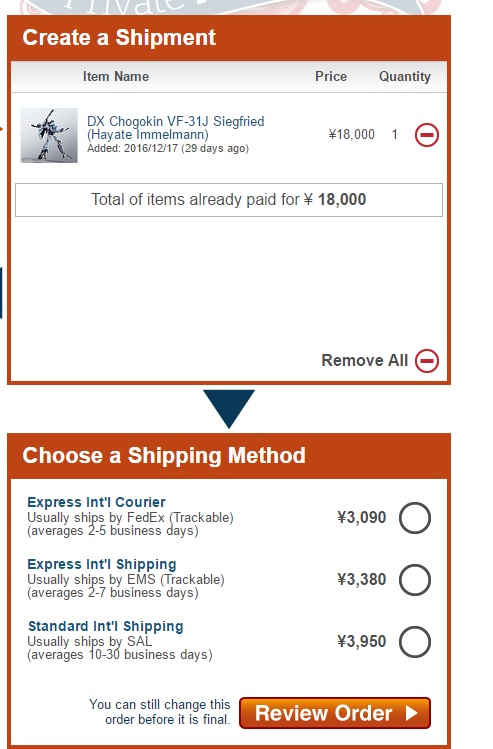Click the red Remove All minus icon
The width and height of the screenshot is (493, 749).
[x=427, y=360]
